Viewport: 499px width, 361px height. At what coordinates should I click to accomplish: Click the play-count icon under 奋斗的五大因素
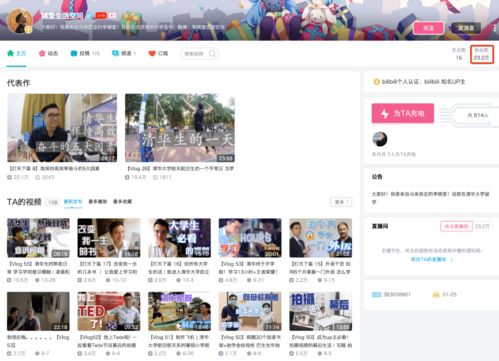coord(10,177)
